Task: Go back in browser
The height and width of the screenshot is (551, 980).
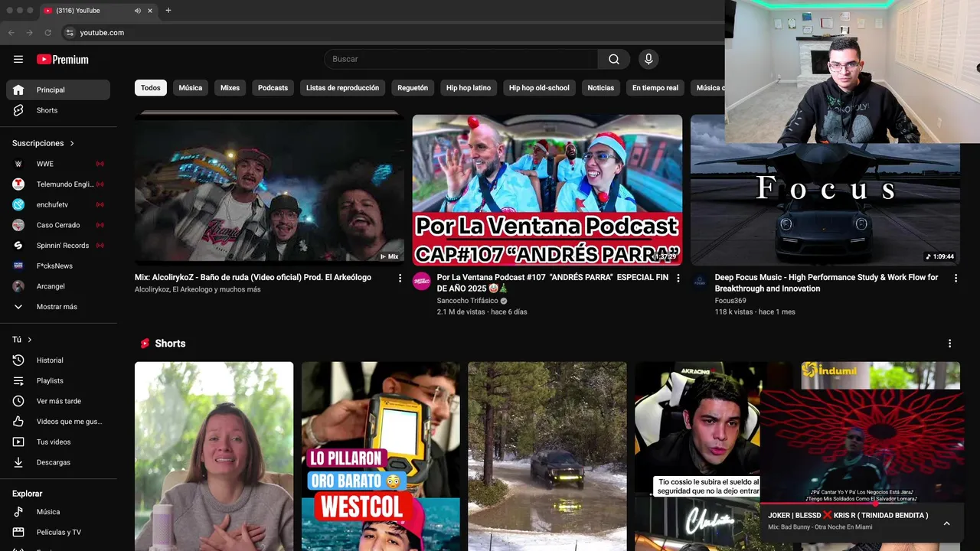Action: coord(11,33)
